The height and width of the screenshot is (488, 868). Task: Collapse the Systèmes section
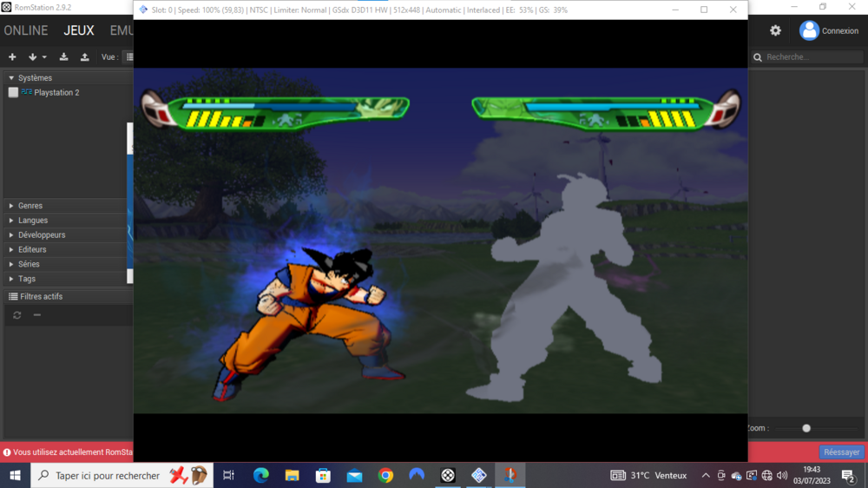tap(11, 78)
